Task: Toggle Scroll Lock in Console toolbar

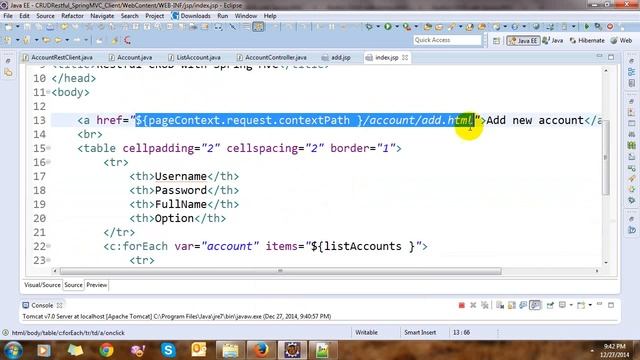Action: (x=511, y=305)
